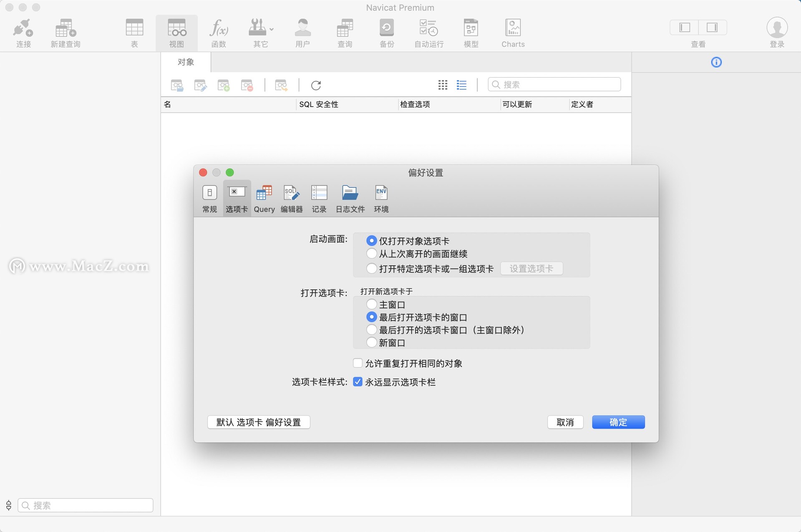Click the refresh icon in object toolbar

pyautogui.click(x=316, y=85)
